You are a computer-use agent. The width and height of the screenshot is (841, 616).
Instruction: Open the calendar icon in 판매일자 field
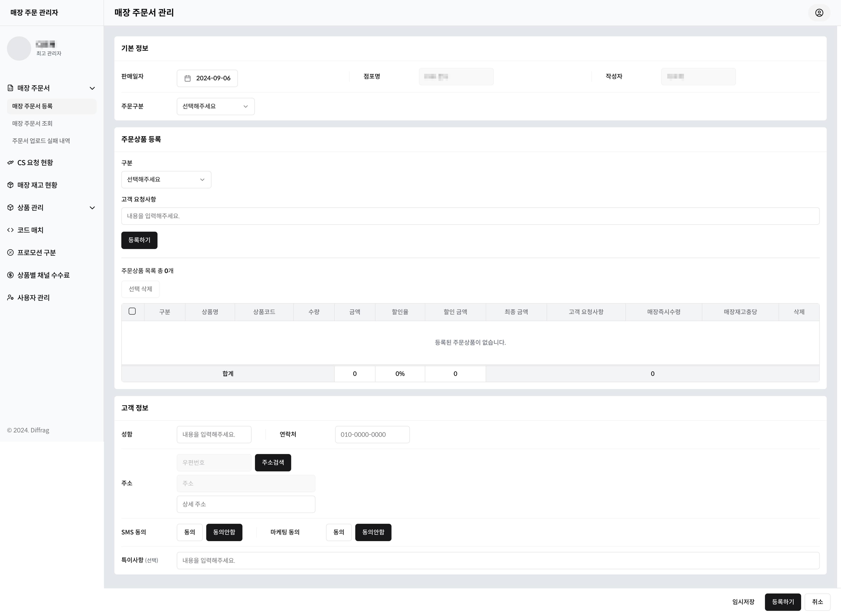click(188, 78)
